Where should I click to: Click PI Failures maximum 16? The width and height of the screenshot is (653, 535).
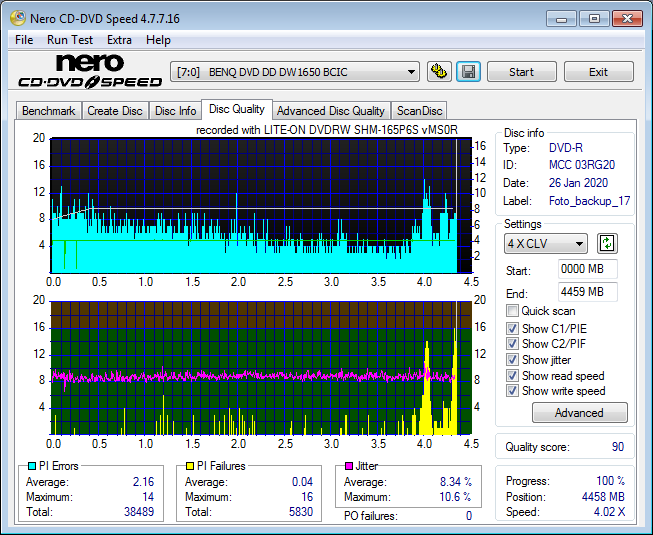[x=307, y=497]
